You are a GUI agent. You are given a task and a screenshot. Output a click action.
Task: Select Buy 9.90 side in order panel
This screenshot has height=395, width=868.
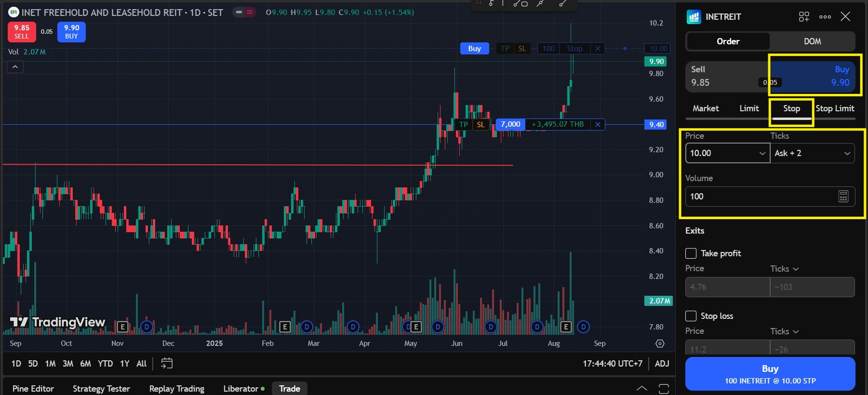coord(813,77)
